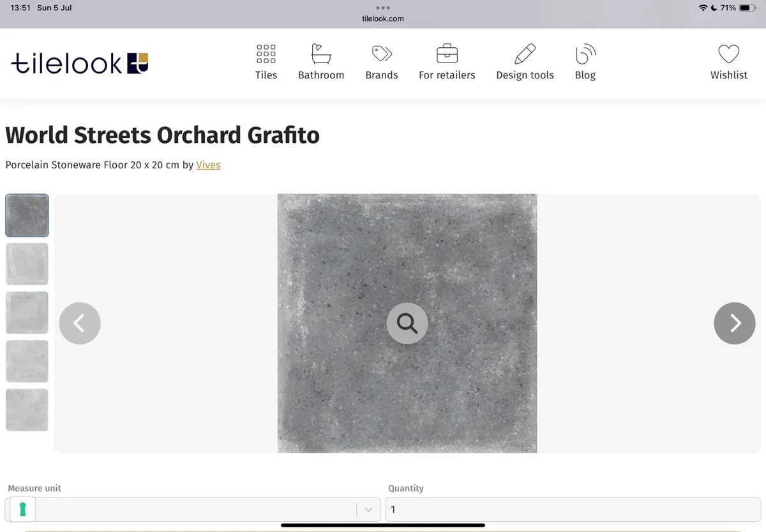The height and width of the screenshot is (532, 766).
Task: Select the fourth tile thumbnail
Action: [27, 361]
